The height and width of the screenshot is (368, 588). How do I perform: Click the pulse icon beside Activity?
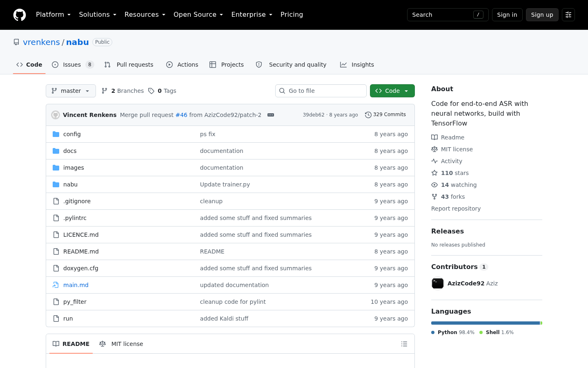click(434, 161)
